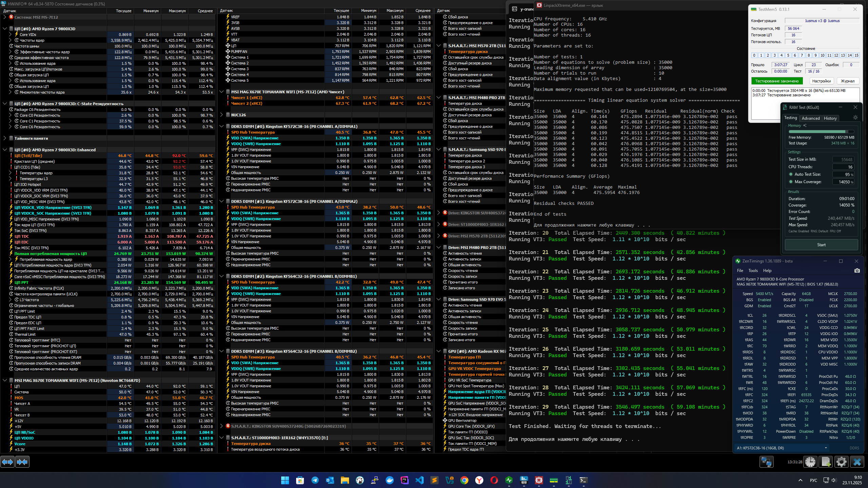Take a ZenTimings screenshot with the camera icon

(x=857, y=271)
